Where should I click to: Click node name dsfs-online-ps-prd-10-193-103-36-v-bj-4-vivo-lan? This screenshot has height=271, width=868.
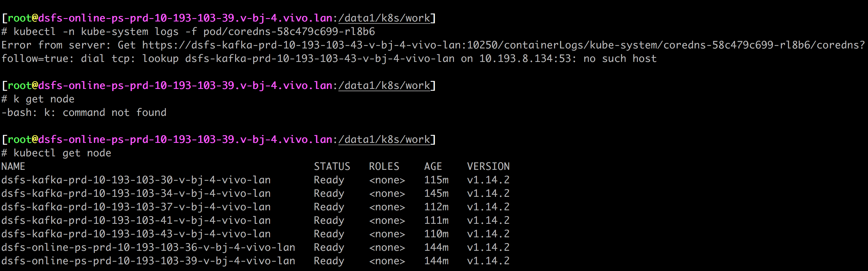tap(148, 247)
